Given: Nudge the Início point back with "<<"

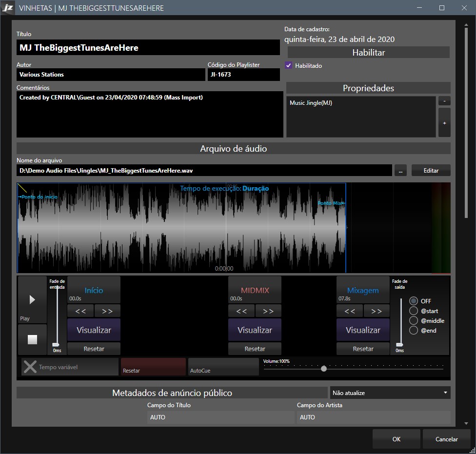Looking at the screenshot, I should pos(80,311).
